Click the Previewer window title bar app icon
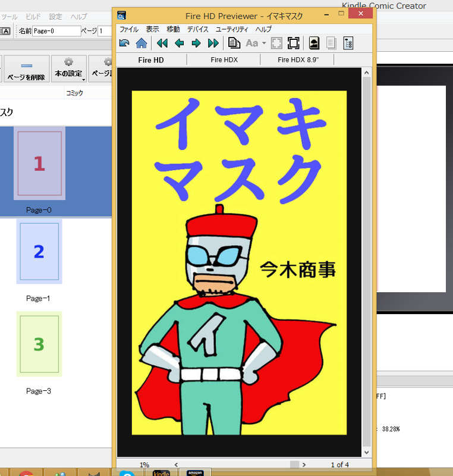 121,15
